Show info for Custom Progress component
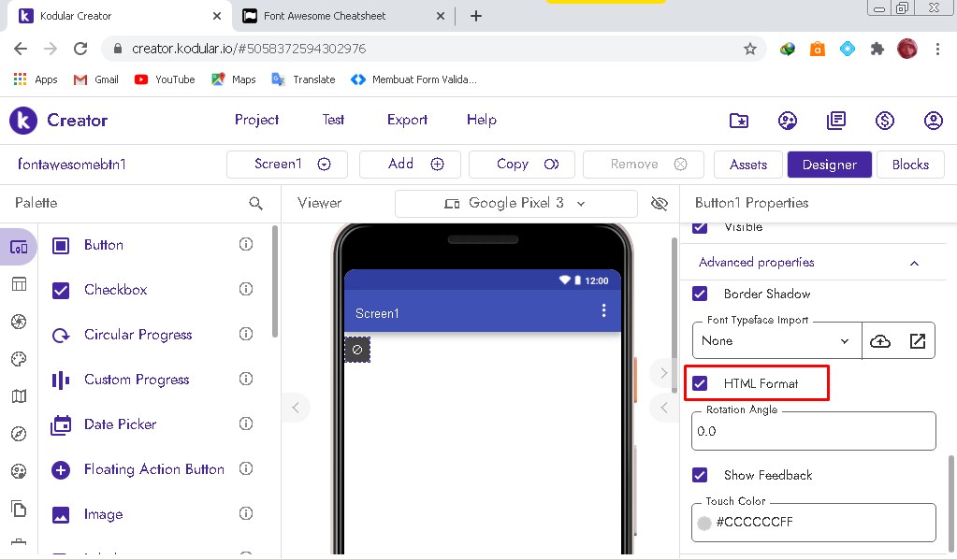The height and width of the screenshot is (560, 957). tap(246, 379)
